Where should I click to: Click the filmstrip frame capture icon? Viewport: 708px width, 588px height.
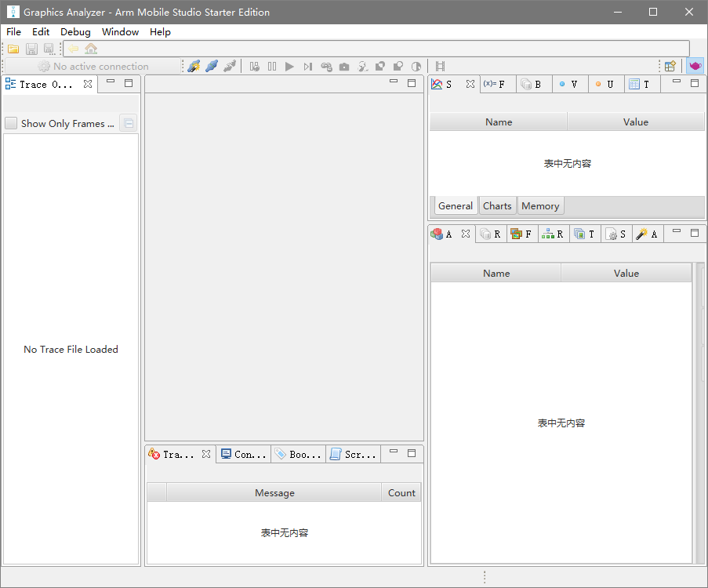(440, 67)
